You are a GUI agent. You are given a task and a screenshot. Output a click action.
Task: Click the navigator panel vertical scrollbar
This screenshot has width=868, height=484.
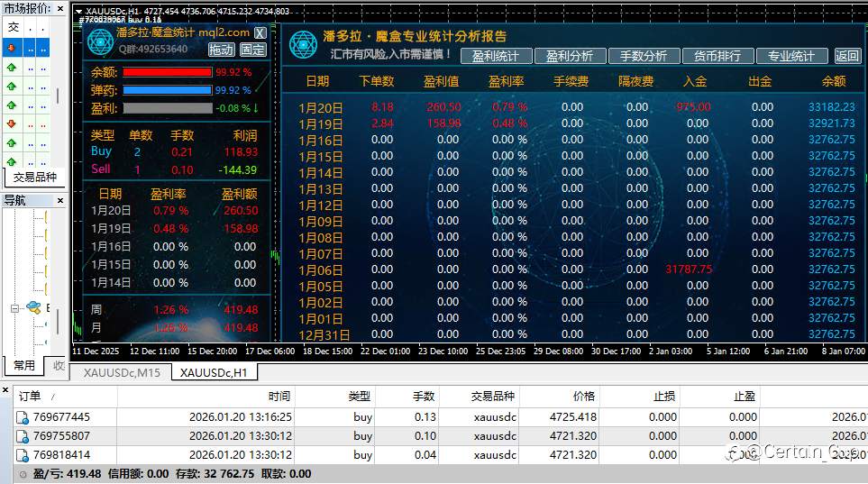click(x=58, y=321)
